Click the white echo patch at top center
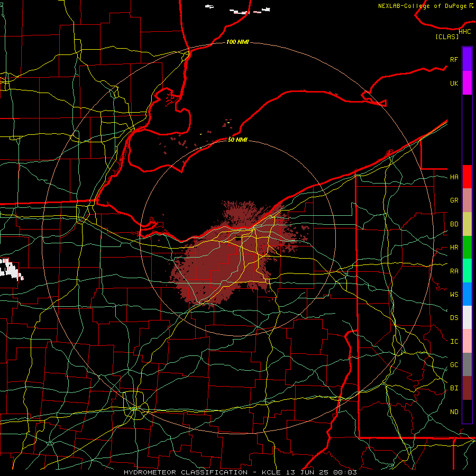476x476 pixels. click(250, 11)
